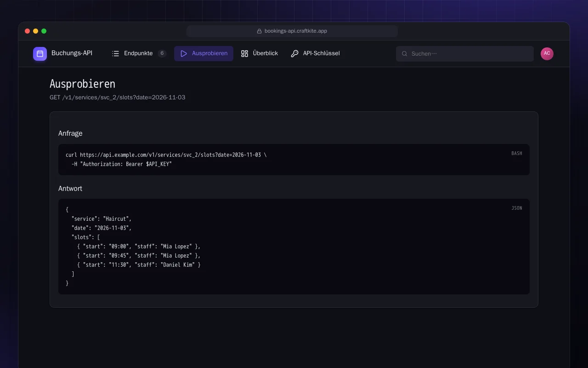The height and width of the screenshot is (368, 588).
Task: Open the API-Schlüssel tab
Action: click(315, 53)
